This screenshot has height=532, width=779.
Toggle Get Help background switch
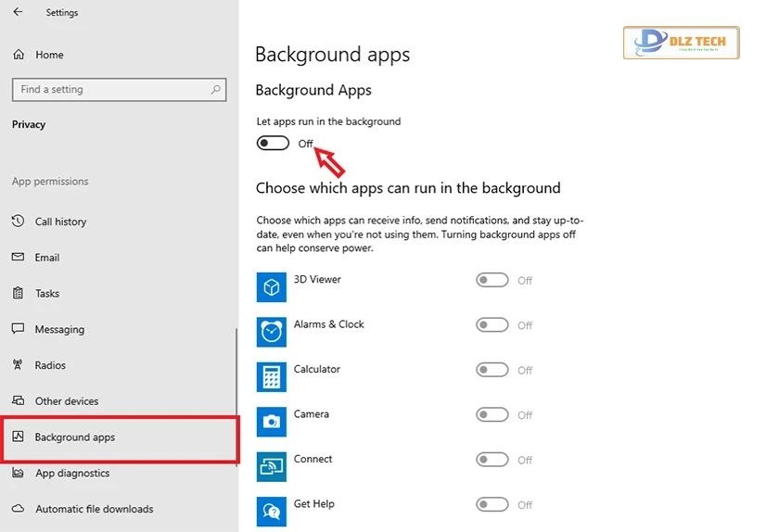(x=492, y=504)
